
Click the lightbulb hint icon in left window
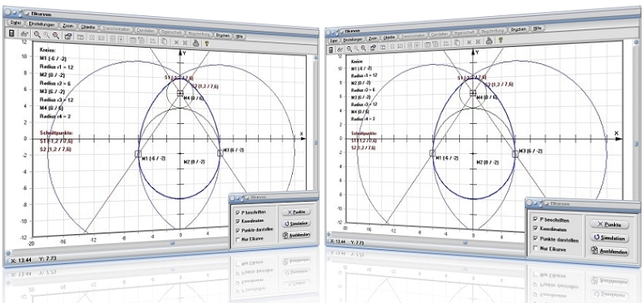point(207,43)
